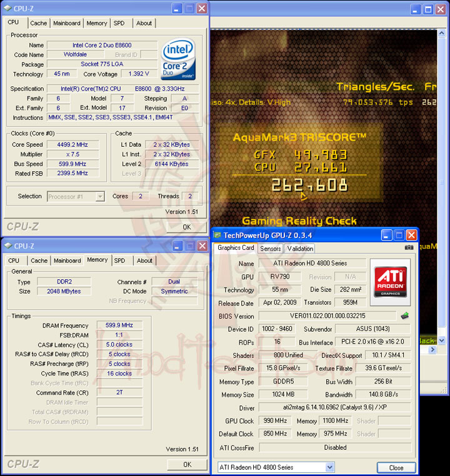Click the GPU-Z BIOS Version field

(327, 315)
